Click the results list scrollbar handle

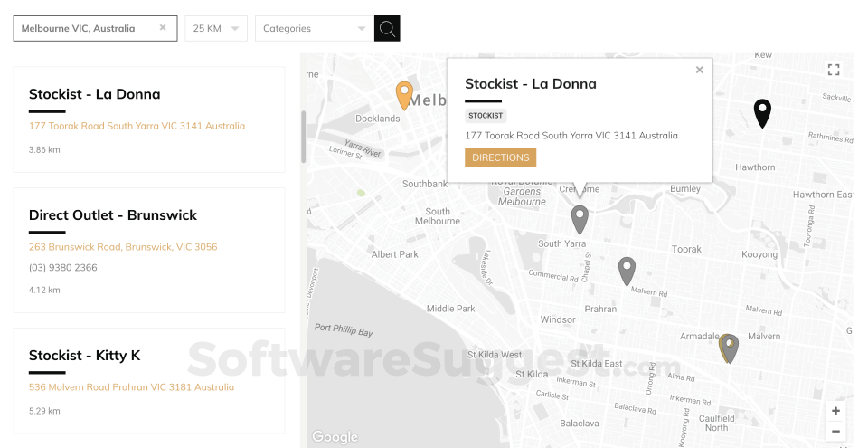coord(304,137)
